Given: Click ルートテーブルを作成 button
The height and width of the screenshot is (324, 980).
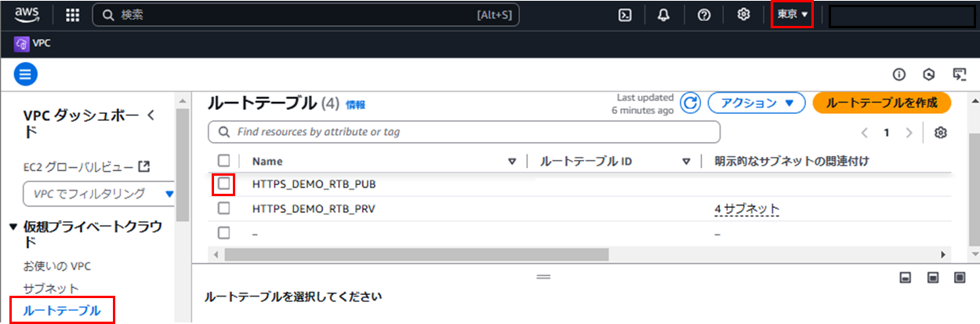Looking at the screenshot, I should click(x=882, y=103).
